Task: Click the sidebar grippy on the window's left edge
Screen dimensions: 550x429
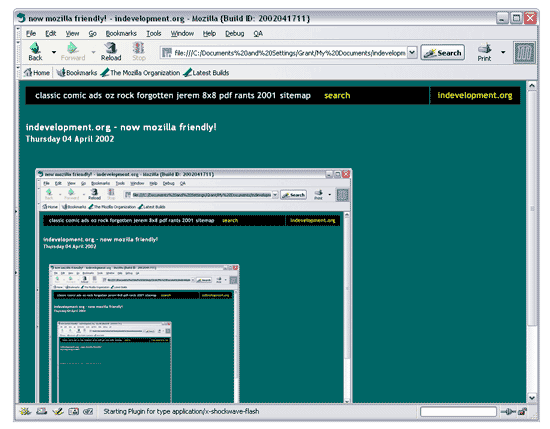Action: (x=16, y=242)
